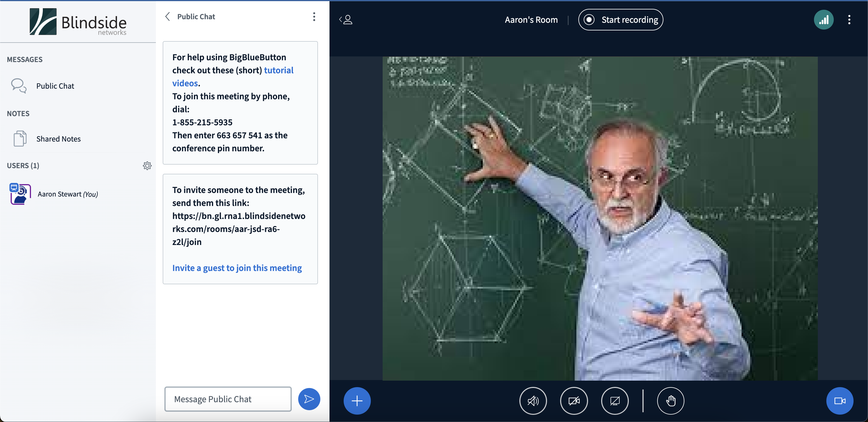Send the chat message arrow button
Viewport: 868px width, 422px height.
pos(309,399)
